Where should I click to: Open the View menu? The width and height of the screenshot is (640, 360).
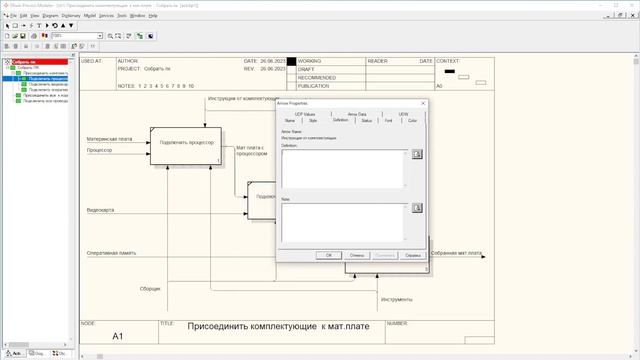coord(35,16)
